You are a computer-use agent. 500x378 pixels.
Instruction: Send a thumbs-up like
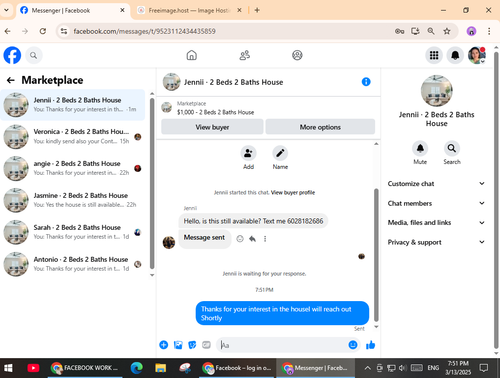click(370, 345)
